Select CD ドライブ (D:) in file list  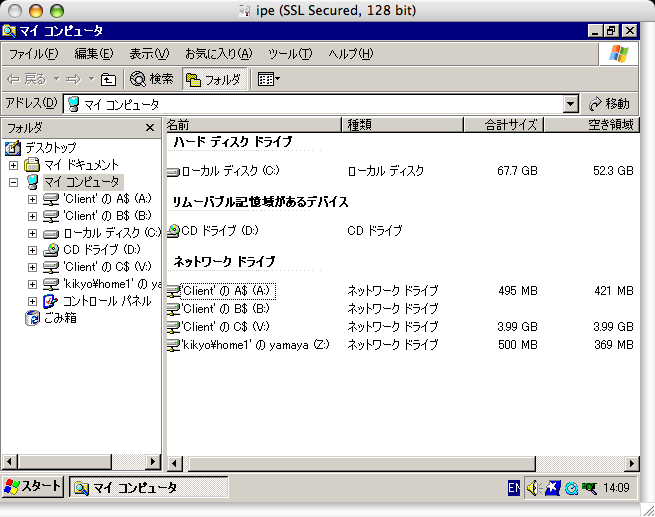pos(220,231)
